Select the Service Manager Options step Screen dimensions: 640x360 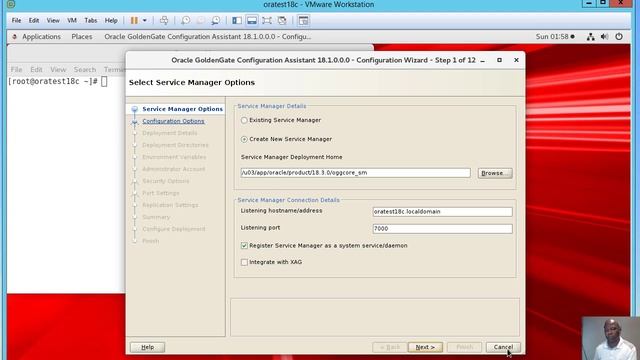[182, 109]
